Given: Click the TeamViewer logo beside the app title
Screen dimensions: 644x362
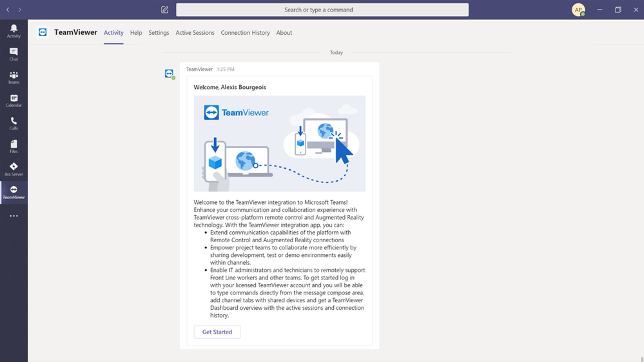Looking at the screenshot, I should click(x=43, y=32).
